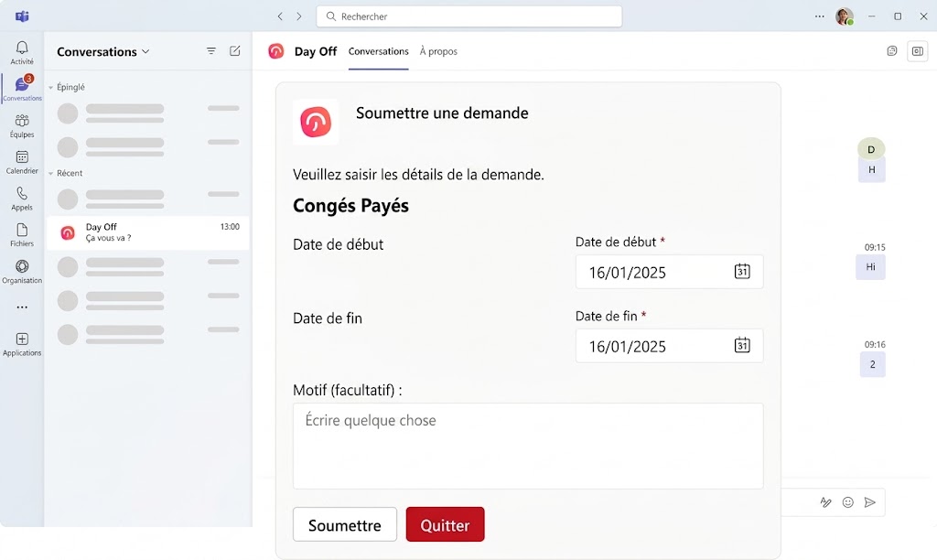Open the Day Off chat in the list

point(148,232)
